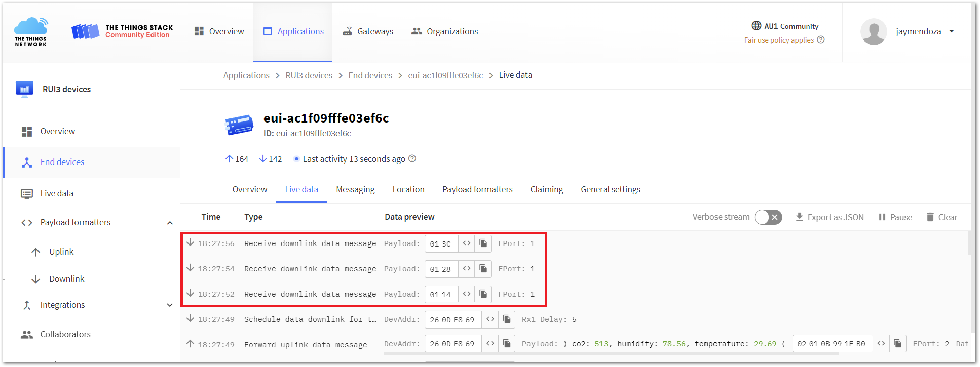Expand the Integrations sidebar section
980x367 pixels.
pos(170,305)
